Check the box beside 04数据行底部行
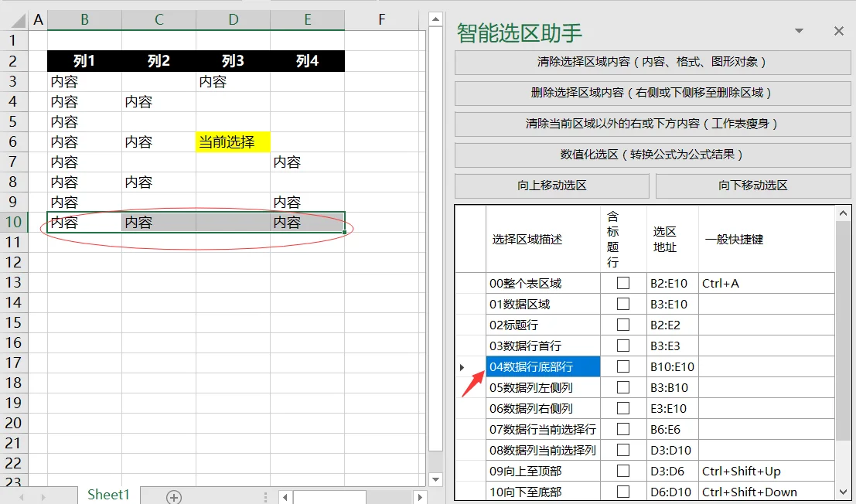This screenshot has width=856, height=504. [623, 366]
